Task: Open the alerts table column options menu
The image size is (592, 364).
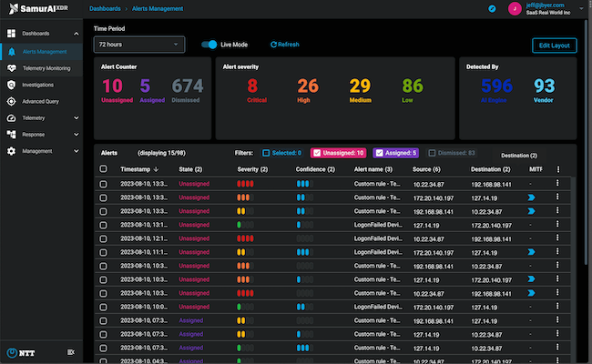Action: (557, 169)
